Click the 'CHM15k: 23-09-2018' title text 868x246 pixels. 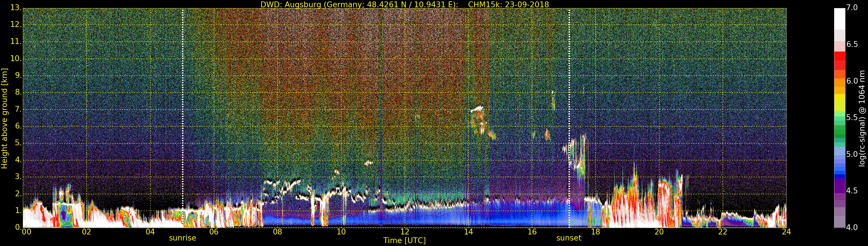508,4
